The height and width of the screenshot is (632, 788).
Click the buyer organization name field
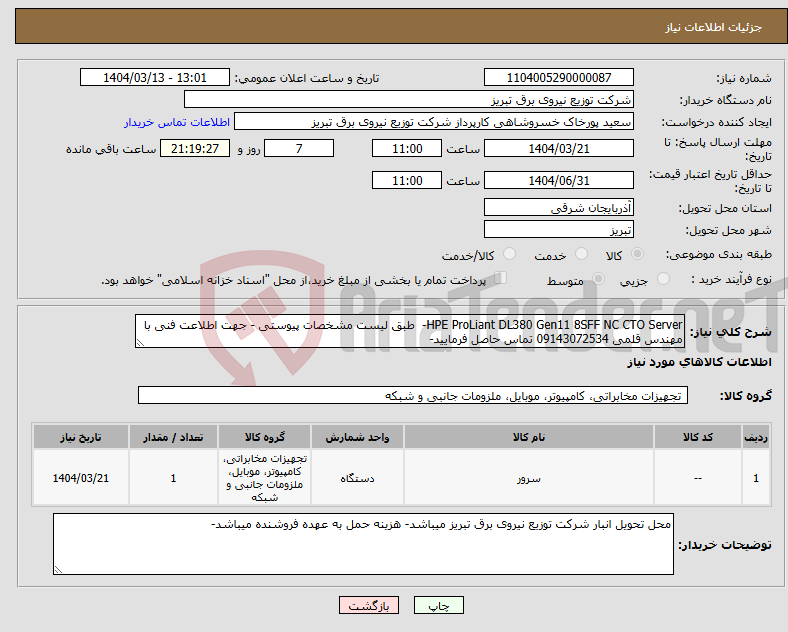[x=409, y=99]
